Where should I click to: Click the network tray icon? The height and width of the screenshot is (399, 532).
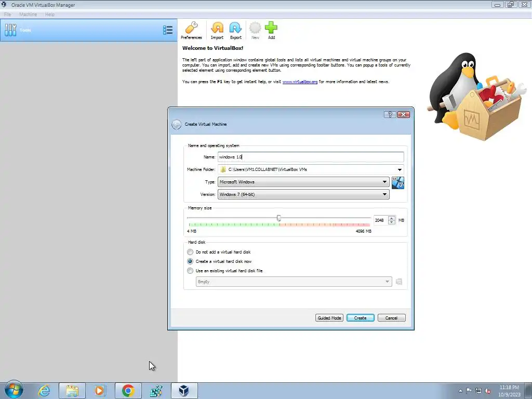click(x=478, y=391)
